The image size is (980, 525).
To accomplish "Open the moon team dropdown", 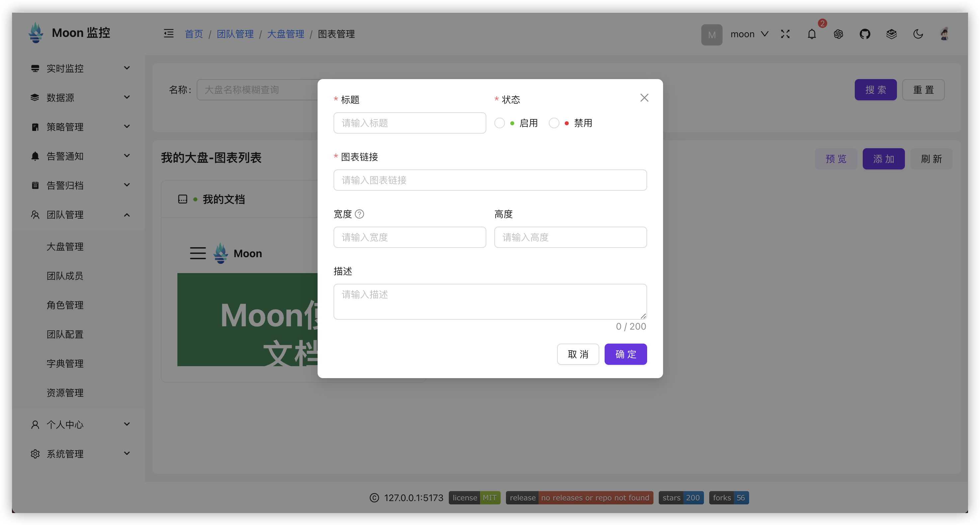I will 749,34.
